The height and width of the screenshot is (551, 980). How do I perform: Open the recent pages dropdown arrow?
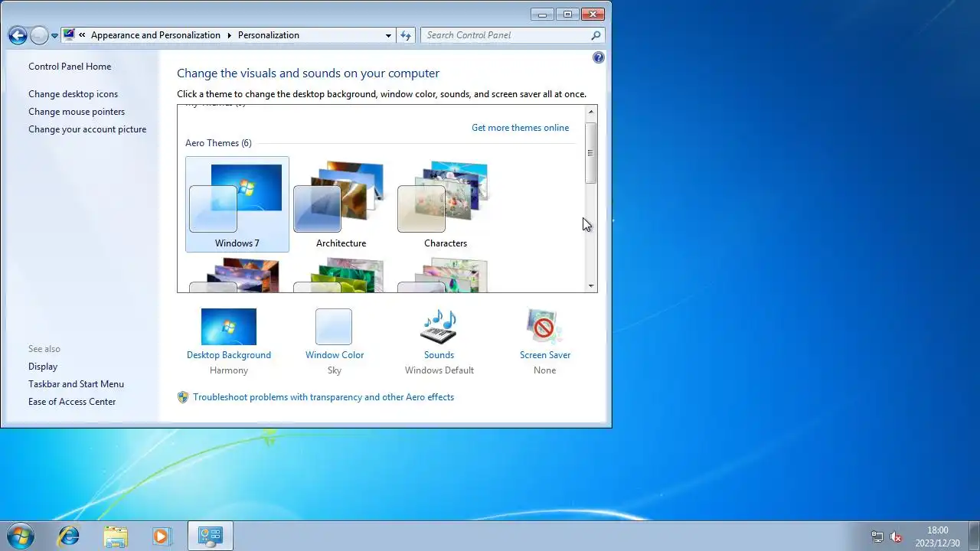click(54, 36)
